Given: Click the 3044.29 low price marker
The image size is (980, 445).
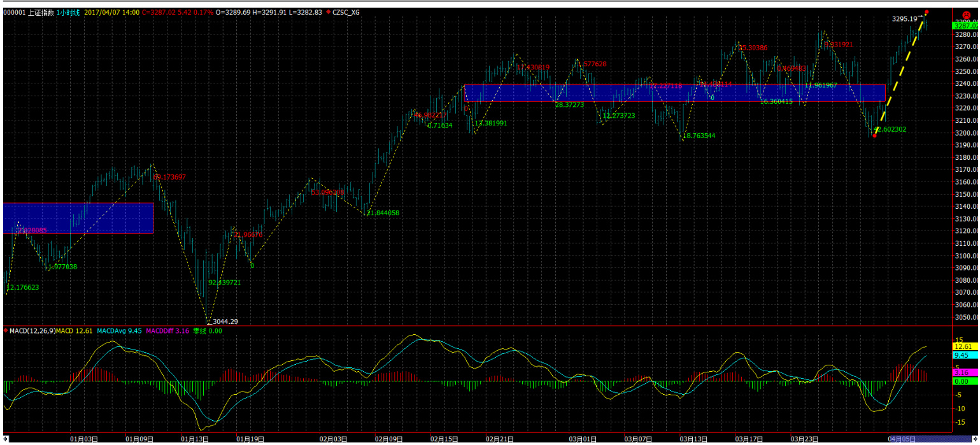Looking at the screenshot, I should click(x=225, y=321).
